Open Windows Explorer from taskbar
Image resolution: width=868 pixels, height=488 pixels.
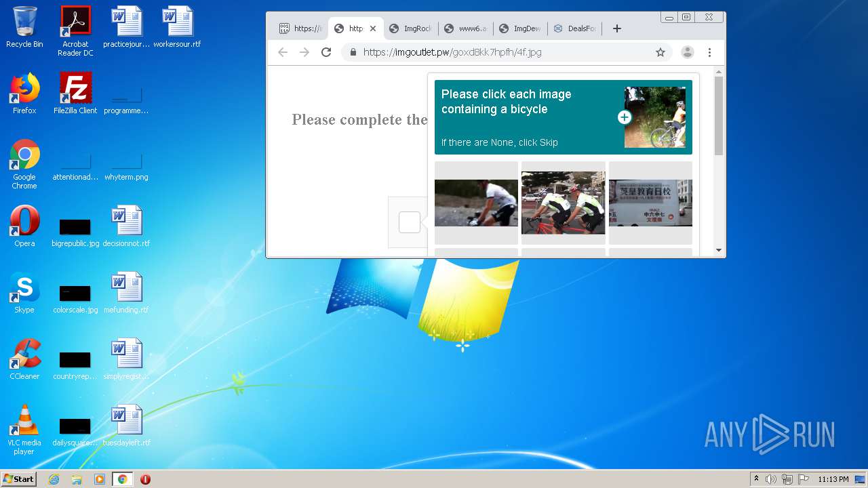77,479
